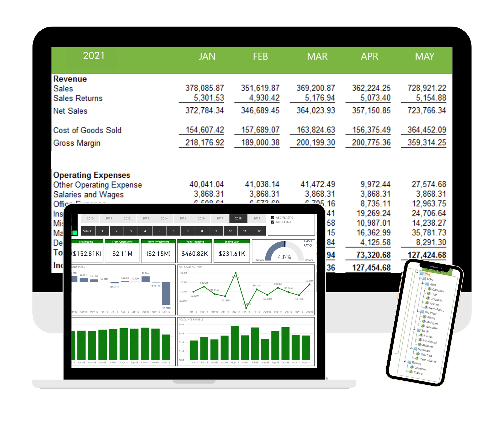Screen dimensions: 504x423
Task: Select the active 2018 year tab
Action: point(238,218)
